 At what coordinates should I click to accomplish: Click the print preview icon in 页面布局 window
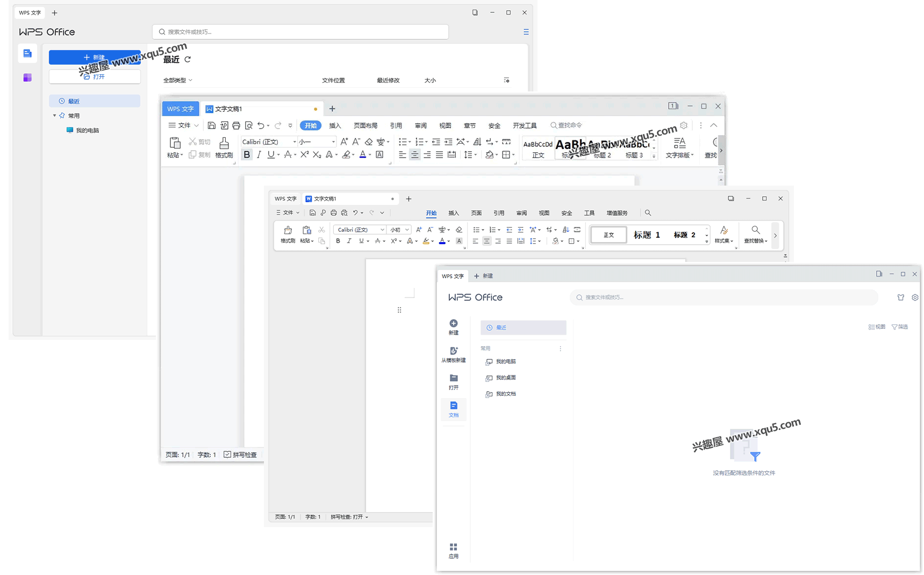click(x=248, y=125)
